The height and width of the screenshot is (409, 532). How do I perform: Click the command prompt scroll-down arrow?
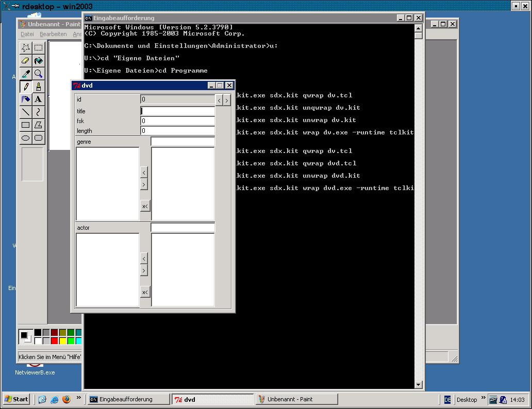pos(419,385)
